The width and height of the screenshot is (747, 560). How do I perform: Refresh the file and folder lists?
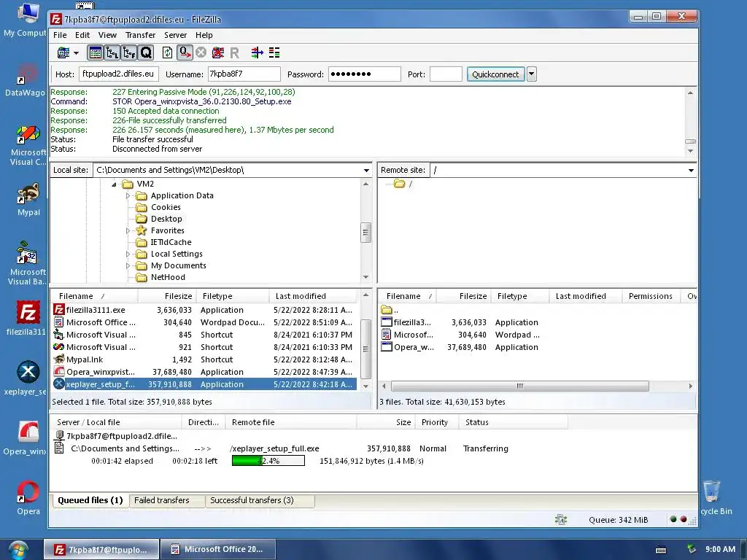[167, 52]
